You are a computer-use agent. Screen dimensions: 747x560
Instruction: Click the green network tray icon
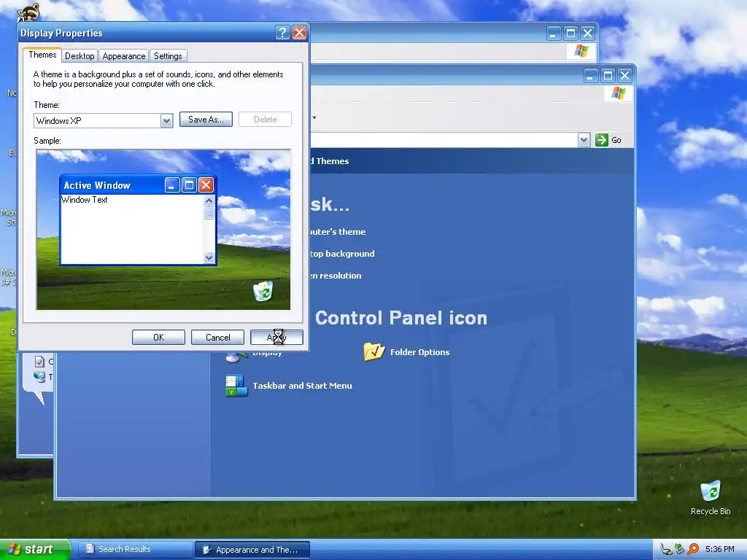tap(679, 550)
